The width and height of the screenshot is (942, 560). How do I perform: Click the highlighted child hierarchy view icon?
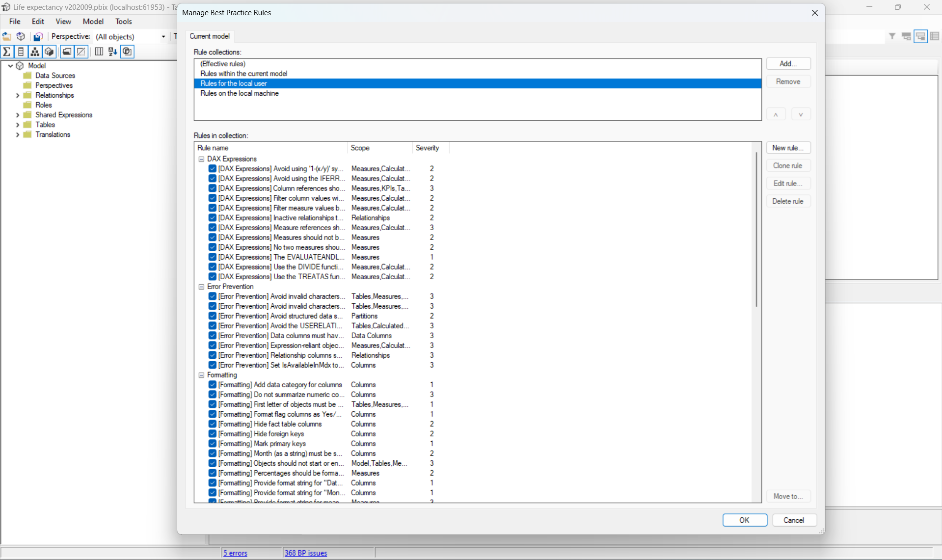click(920, 36)
